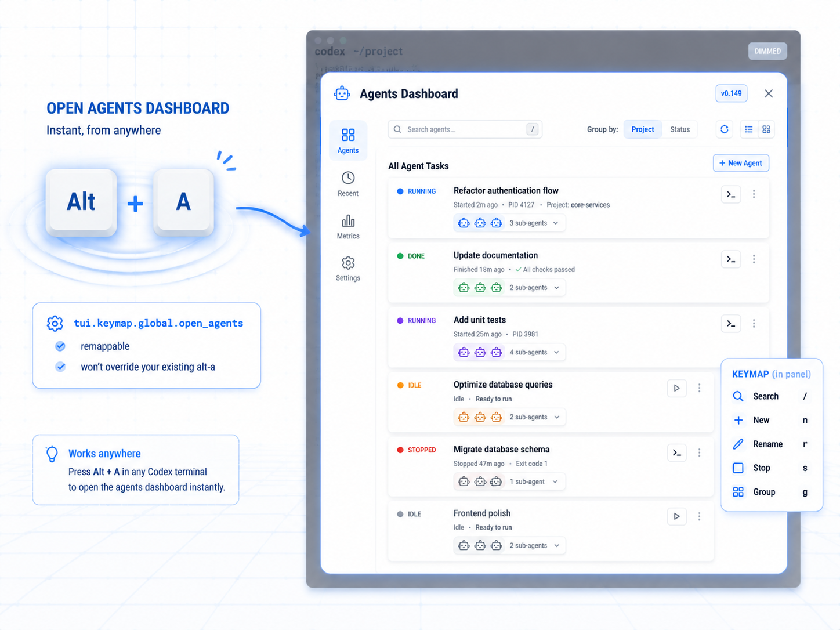Open more options for Update documentation
The image size is (840, 630).
click(754, 259)
